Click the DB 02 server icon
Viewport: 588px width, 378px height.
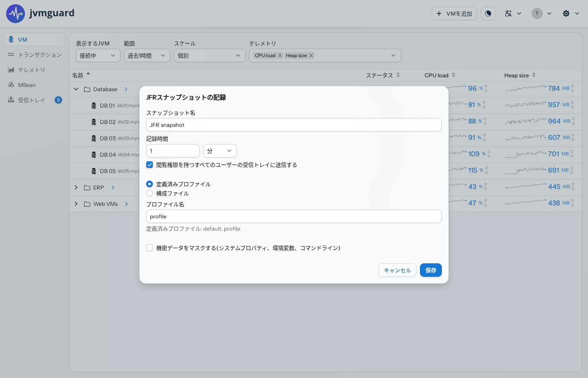[94, 122]
